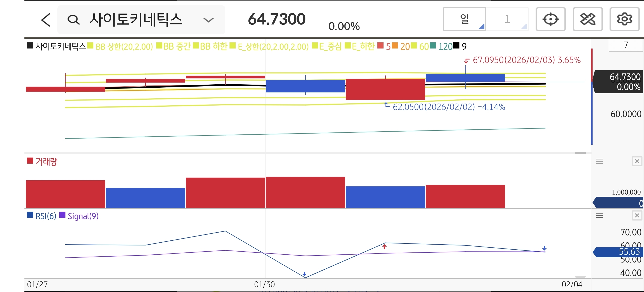Expand the stock name dropdown chevron
The height and width of the screenshot is (292, 644).
[208, 20]
